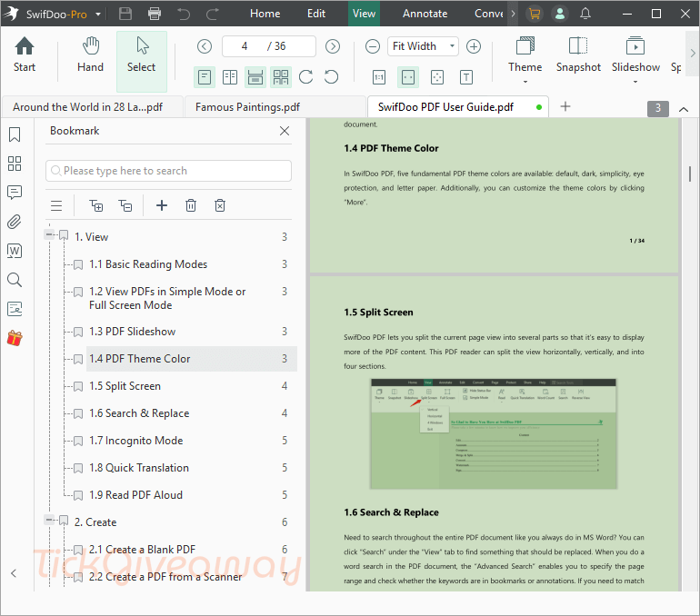This screenshot has width=700, height=616.
Task: Open the Fit Width zoom dropdown
Action: pyautogui.click(x=452, y=46)
